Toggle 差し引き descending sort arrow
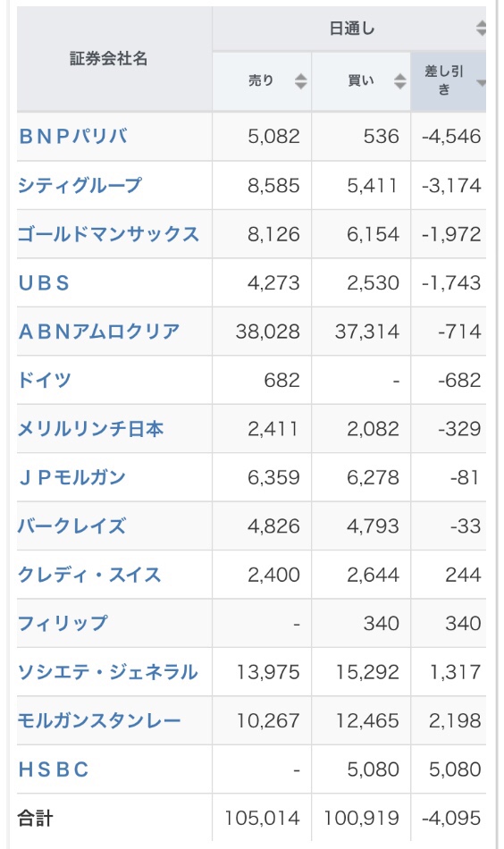The image size is (504, 849). tap(480, 83)
